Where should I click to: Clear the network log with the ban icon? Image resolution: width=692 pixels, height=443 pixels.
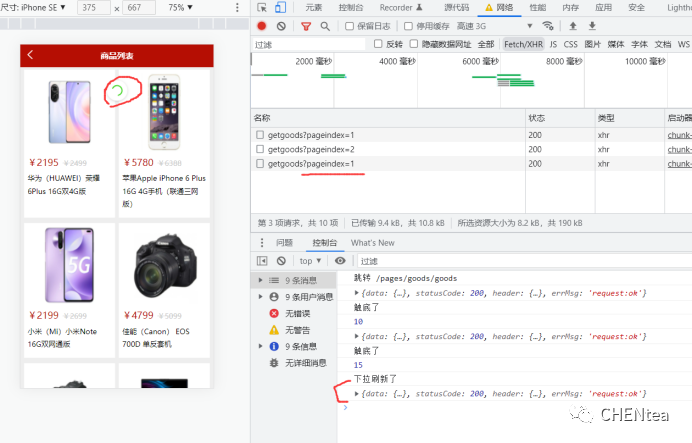coord(281,26)
